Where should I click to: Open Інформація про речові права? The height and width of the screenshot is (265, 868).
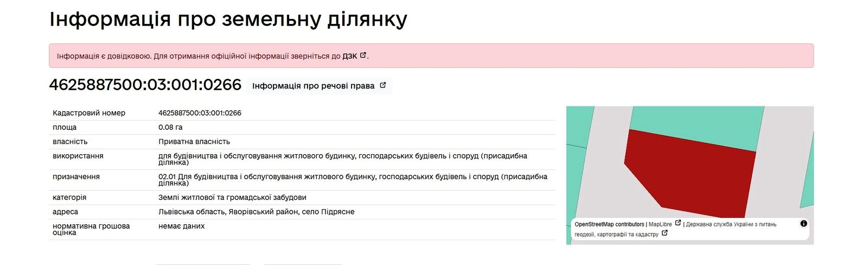pos(313,86)
